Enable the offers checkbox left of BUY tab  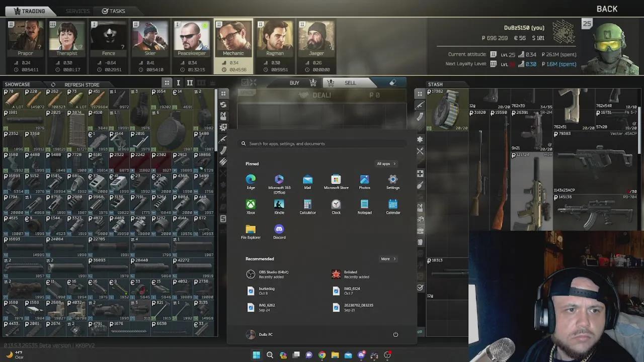(x=245, y=82)
